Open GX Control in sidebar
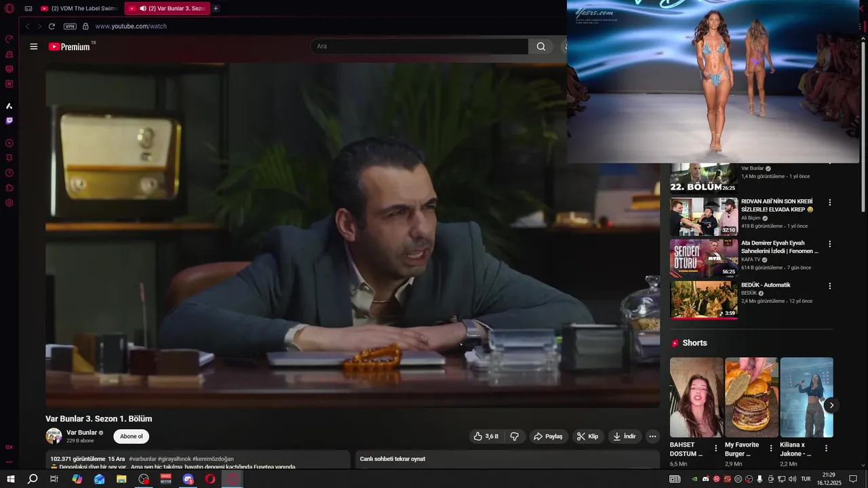Screen dimensions: 868x488 [x=9, y=39]
